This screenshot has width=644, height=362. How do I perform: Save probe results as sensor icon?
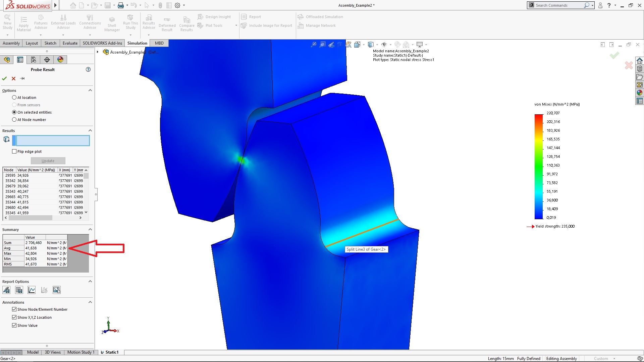click(x=6, y=290)
